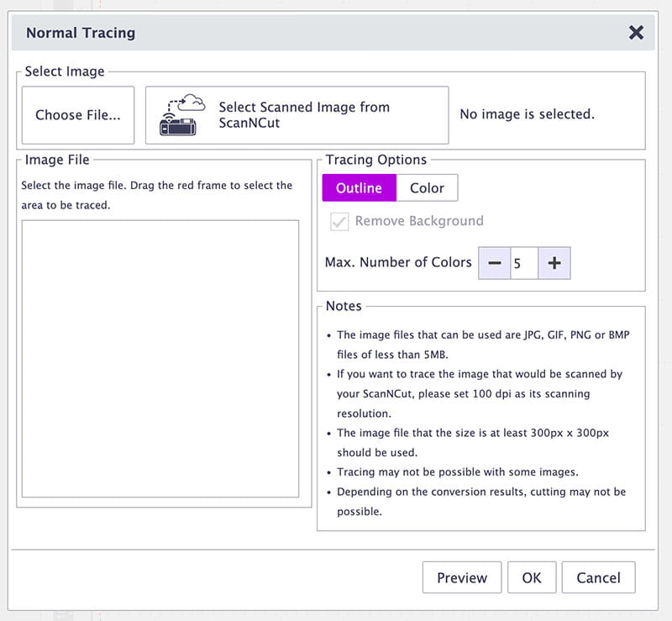Confirm tracing with the OK button
672x621 pixels.
click(x=532, y=578)
